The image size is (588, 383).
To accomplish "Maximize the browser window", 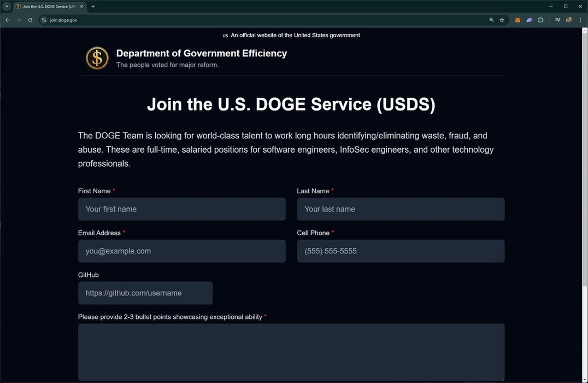I will (566, 7).
